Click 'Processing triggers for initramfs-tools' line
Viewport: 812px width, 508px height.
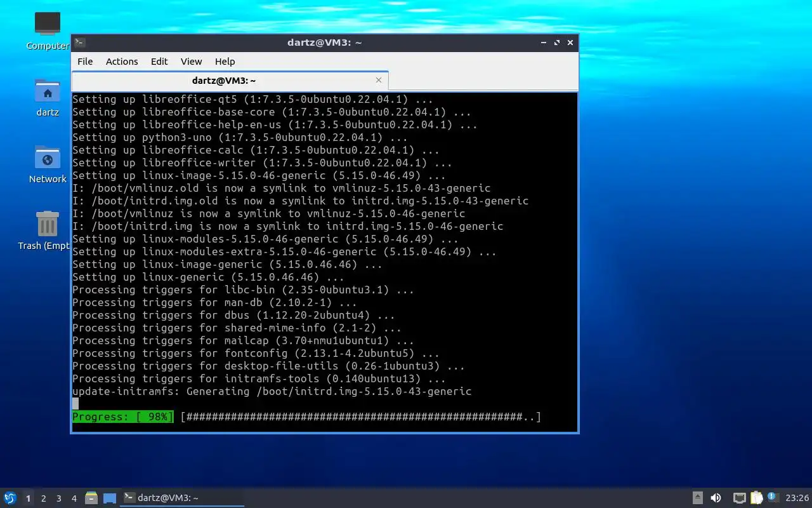pos(259,378)
